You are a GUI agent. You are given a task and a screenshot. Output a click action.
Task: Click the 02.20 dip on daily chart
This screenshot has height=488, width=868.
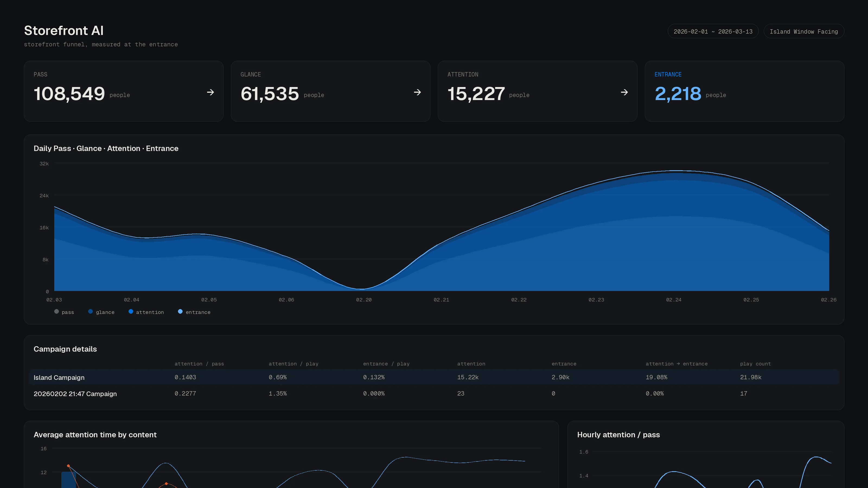pos(361,289)
